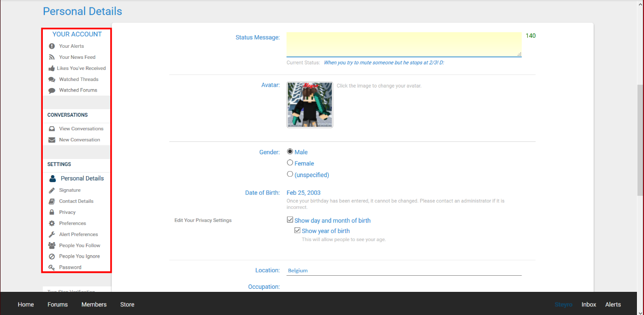This screenshot has height=315, width=644.
Task: Select the unspecified gender option
Action: [290, 174]
